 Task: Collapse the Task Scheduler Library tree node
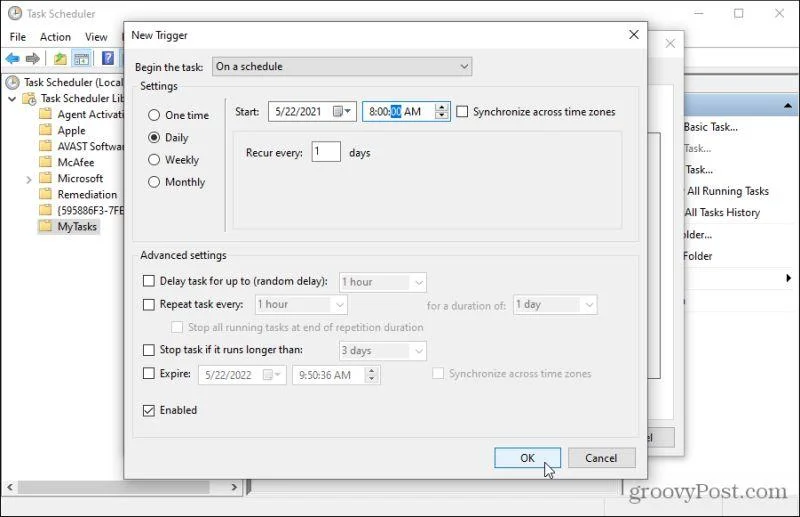click(12, 99)
